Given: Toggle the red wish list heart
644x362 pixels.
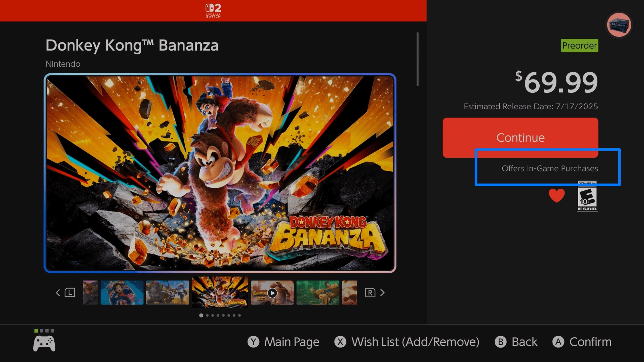Looking at the screenshot, I should coord(556,195).
